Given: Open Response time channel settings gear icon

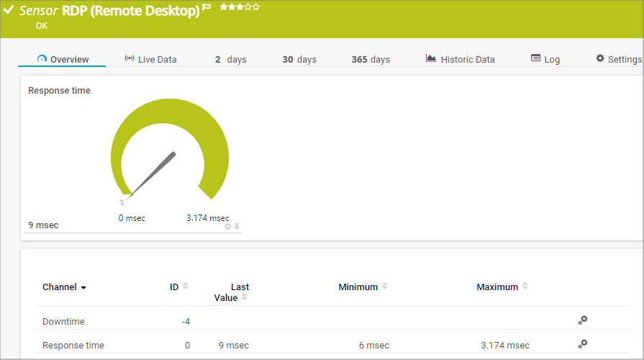Looking at the screenshot, I should (583, 344).
